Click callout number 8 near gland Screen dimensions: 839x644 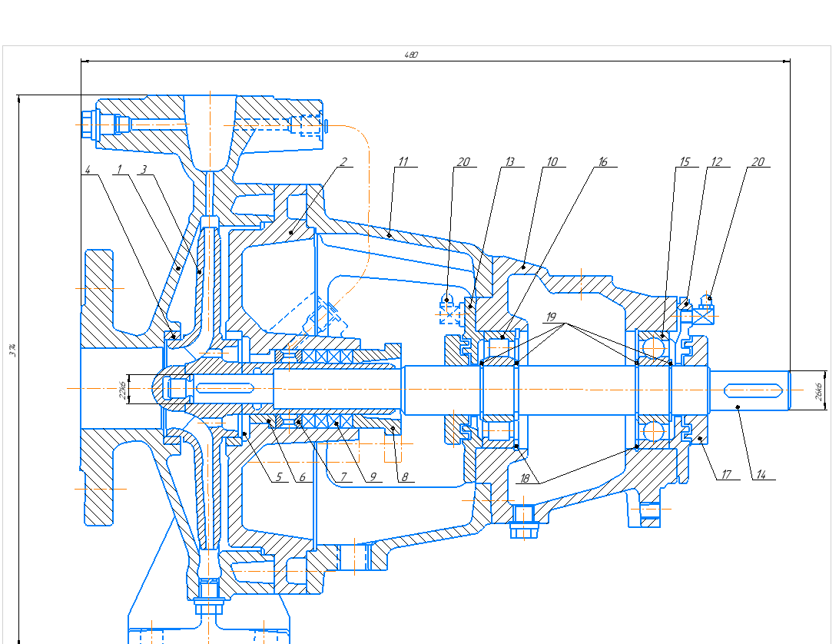click(403, 476)
